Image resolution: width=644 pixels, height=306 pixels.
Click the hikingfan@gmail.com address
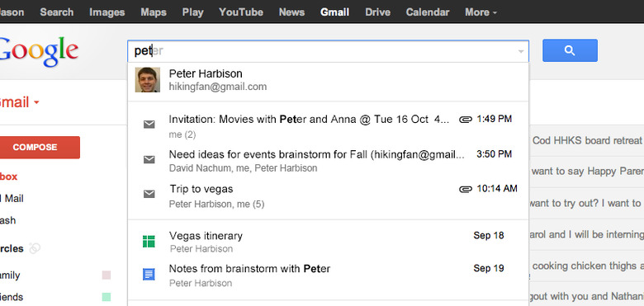(x=218, y=87)
